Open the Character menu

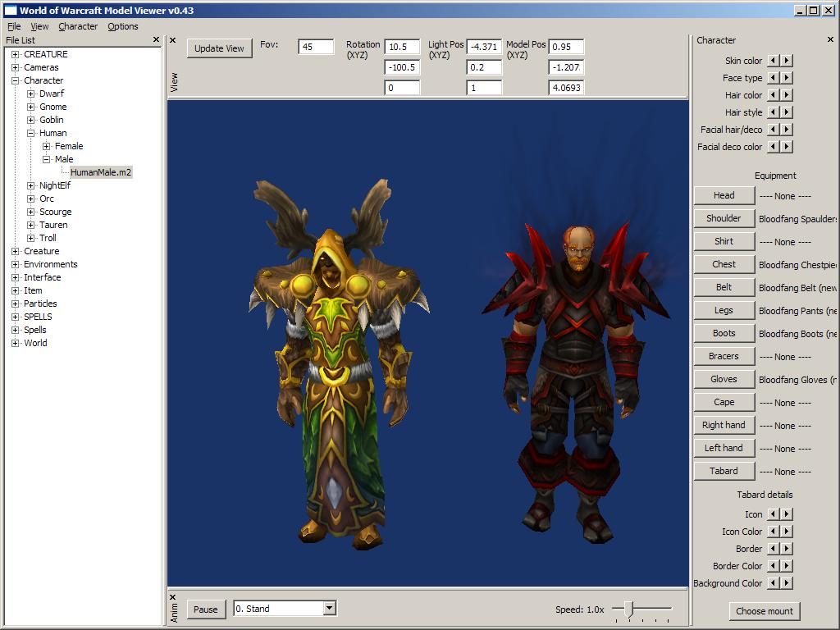pyautogui.click(x=78, y=26)
